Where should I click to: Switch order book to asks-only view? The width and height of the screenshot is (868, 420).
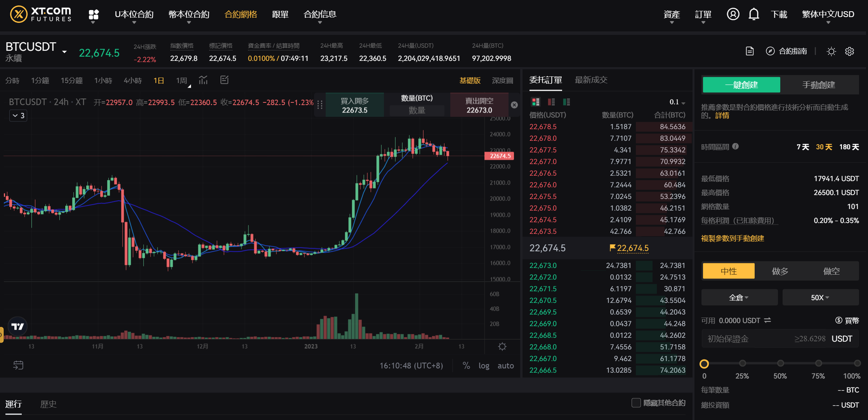[x=551, y=102]
